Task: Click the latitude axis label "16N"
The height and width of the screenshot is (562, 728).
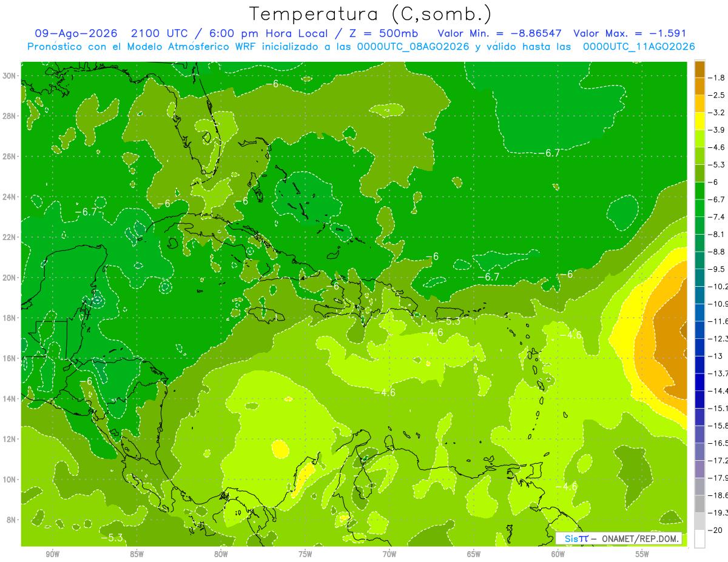Action: click(x=10, y=358)
